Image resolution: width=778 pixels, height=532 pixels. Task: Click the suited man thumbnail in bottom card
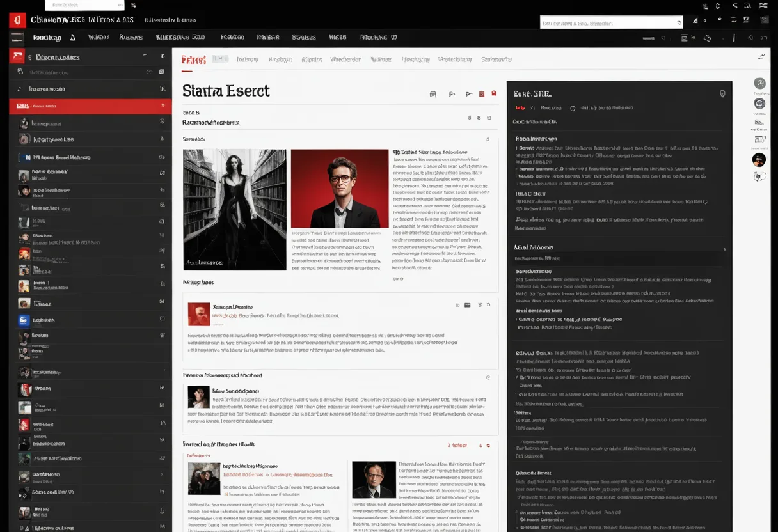click(374, 480)
